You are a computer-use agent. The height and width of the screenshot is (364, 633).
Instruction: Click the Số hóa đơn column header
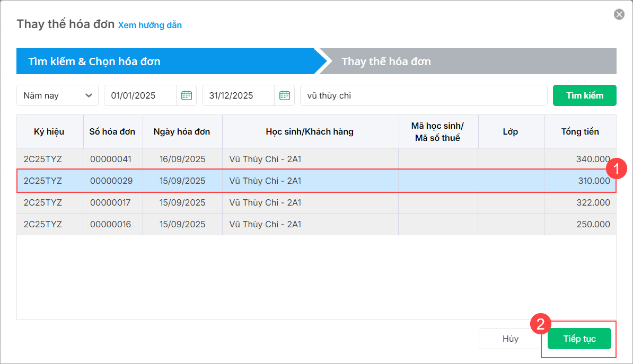pos(112,131)
